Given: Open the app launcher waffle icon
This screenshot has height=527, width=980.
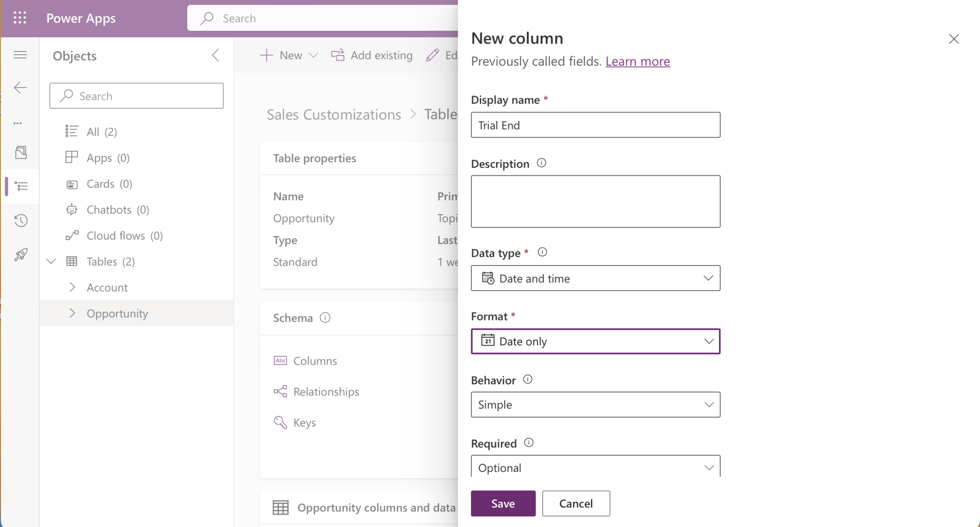Looking at the screenshot, I should (x=20, y=18).
